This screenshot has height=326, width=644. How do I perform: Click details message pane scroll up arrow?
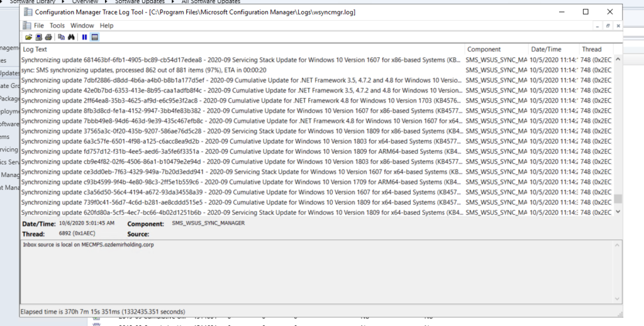pyautogui.click(x=617, y=245)
